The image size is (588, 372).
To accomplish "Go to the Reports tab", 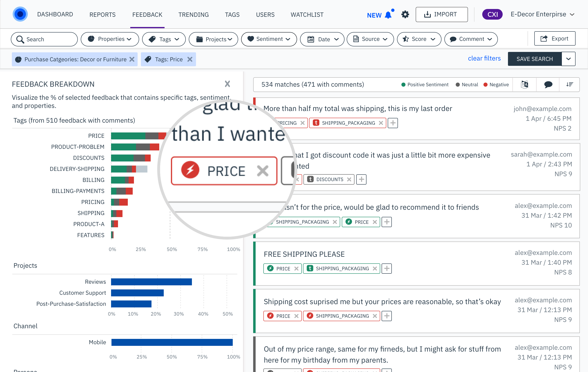I will pyautogui.click(x=102, y=15).
